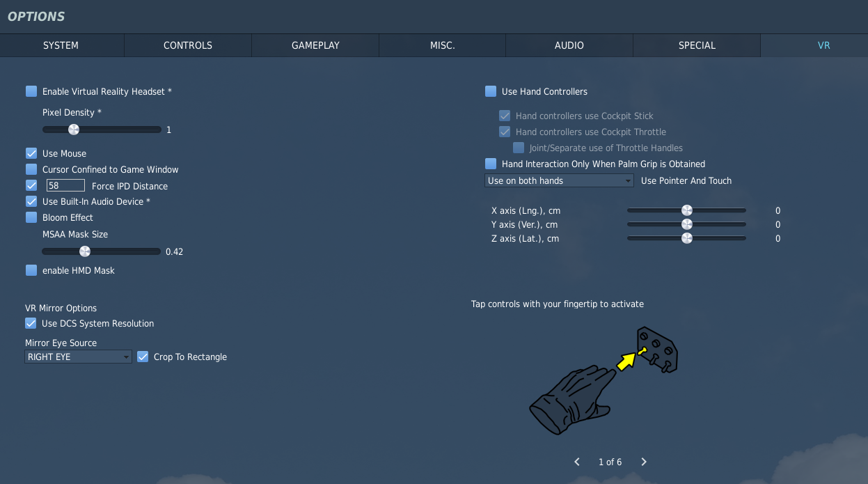
Task: Enable Hand Interaction Only When Palm Grip
Action: [491, 164]
